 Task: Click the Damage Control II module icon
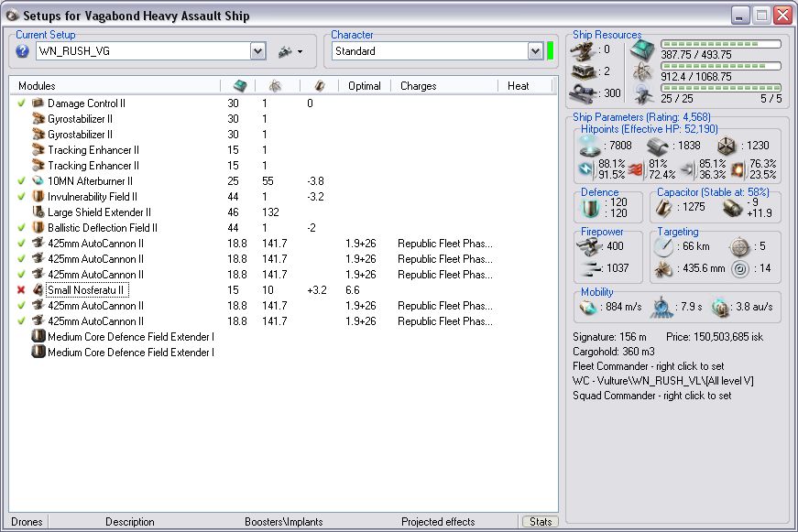click(38, 103)
